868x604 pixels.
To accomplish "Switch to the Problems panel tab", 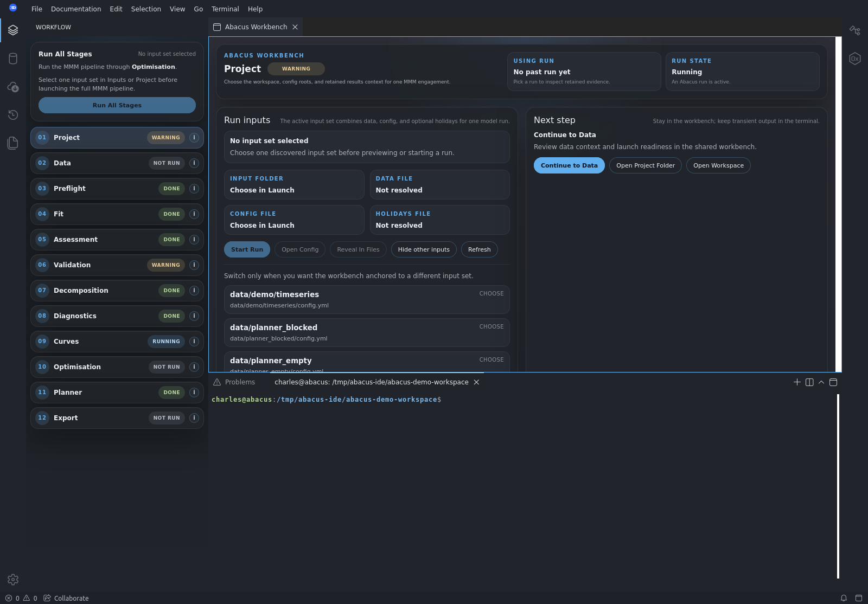I will point(234,382).
